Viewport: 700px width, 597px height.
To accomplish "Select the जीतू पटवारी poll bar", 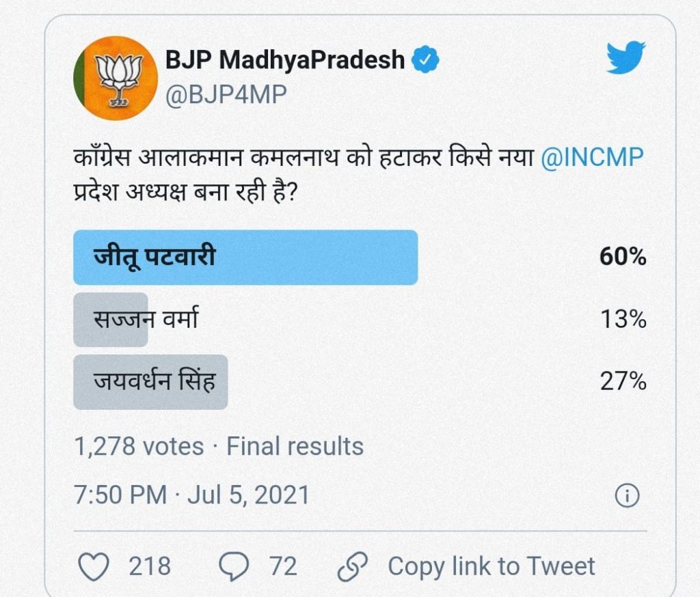I will pos(245,258).
